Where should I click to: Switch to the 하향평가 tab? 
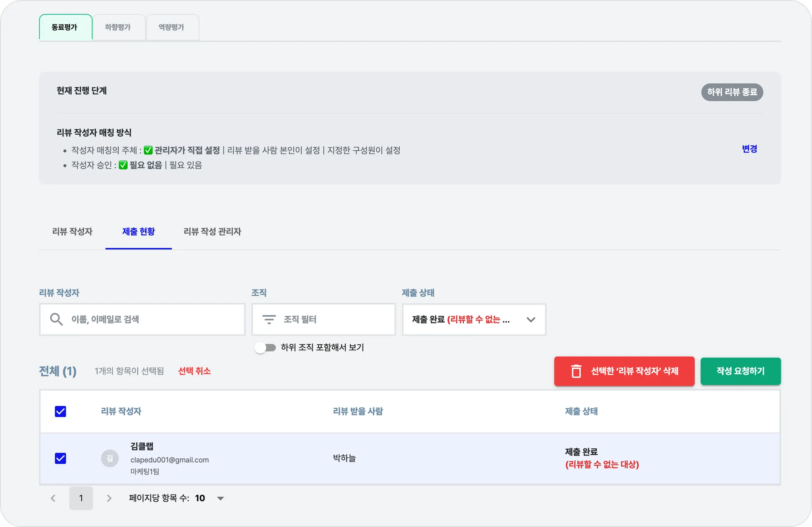pyautogui.click(x=118, y=27)
